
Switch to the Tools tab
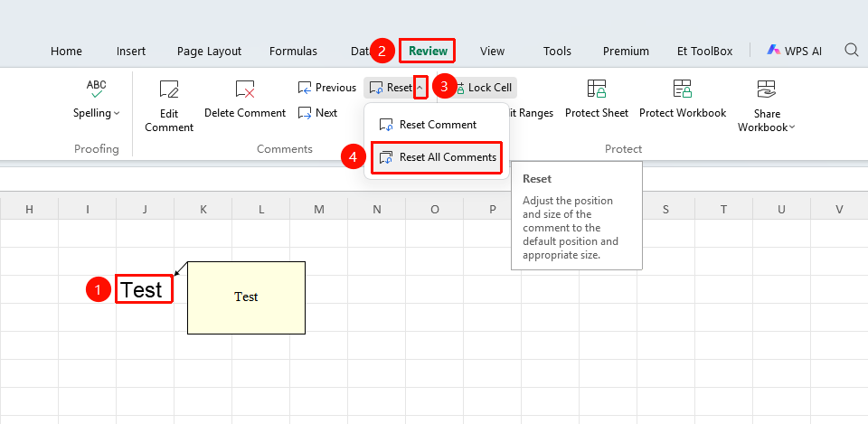pos(557,52)
